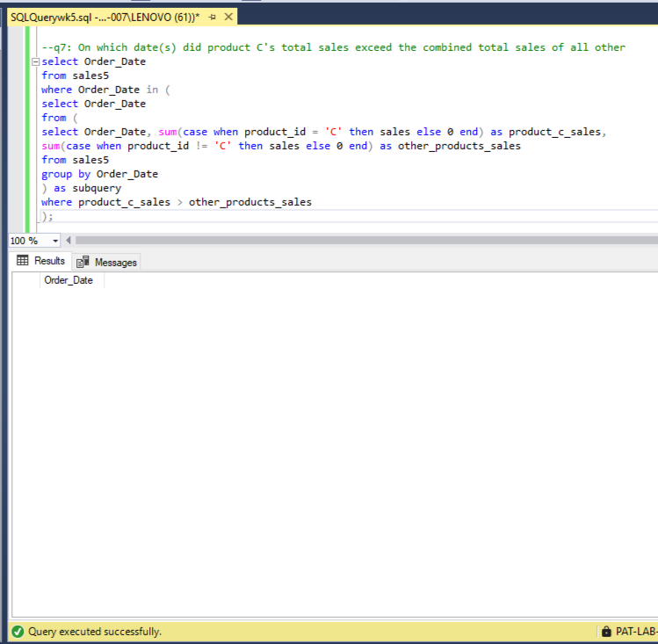Click the 'group by Order_Date' line
Screen dimensions: 658x644
click(99, 174)
